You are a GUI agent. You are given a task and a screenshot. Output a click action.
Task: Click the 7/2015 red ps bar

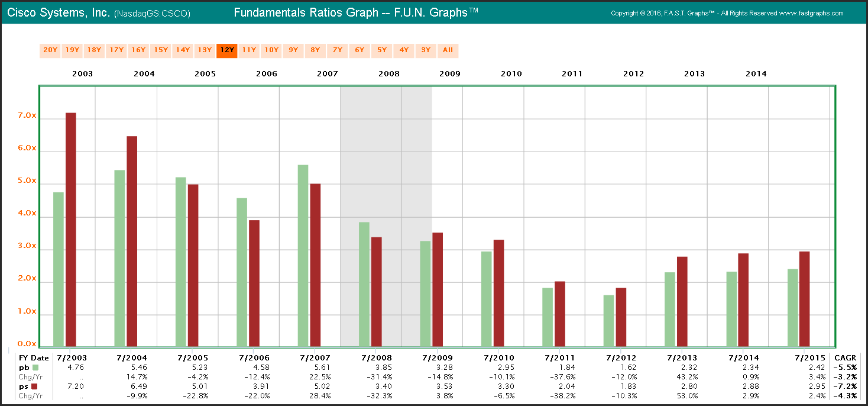click(x=804, y=299)
